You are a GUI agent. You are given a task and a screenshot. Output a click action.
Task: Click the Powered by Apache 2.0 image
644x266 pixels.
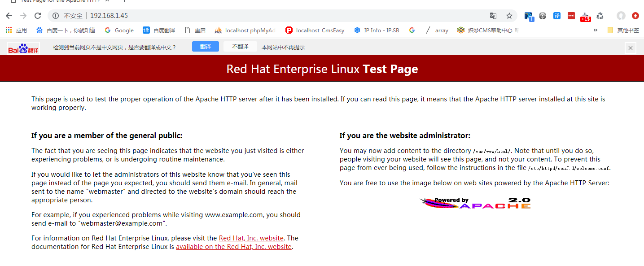475,203
